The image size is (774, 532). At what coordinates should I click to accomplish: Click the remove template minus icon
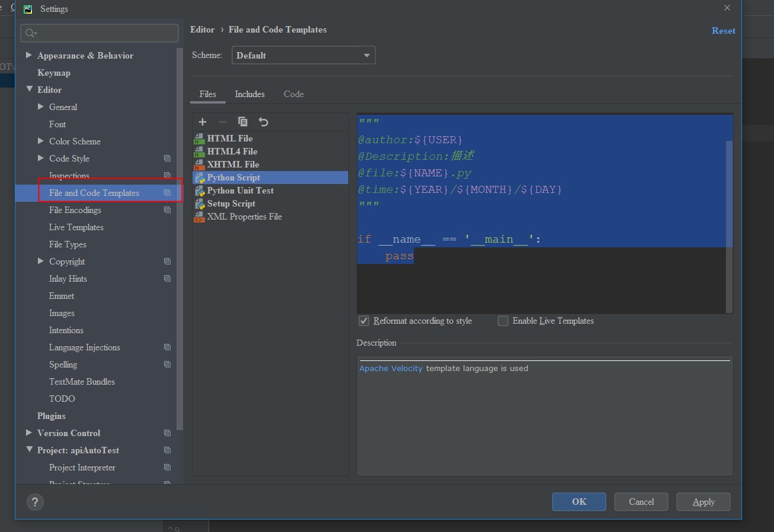(223, 122)
